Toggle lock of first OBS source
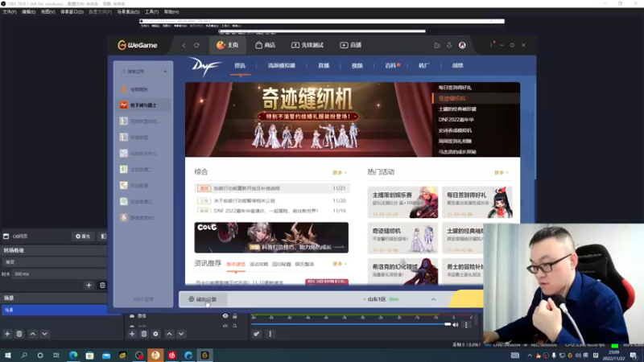 tap(235, 316)
